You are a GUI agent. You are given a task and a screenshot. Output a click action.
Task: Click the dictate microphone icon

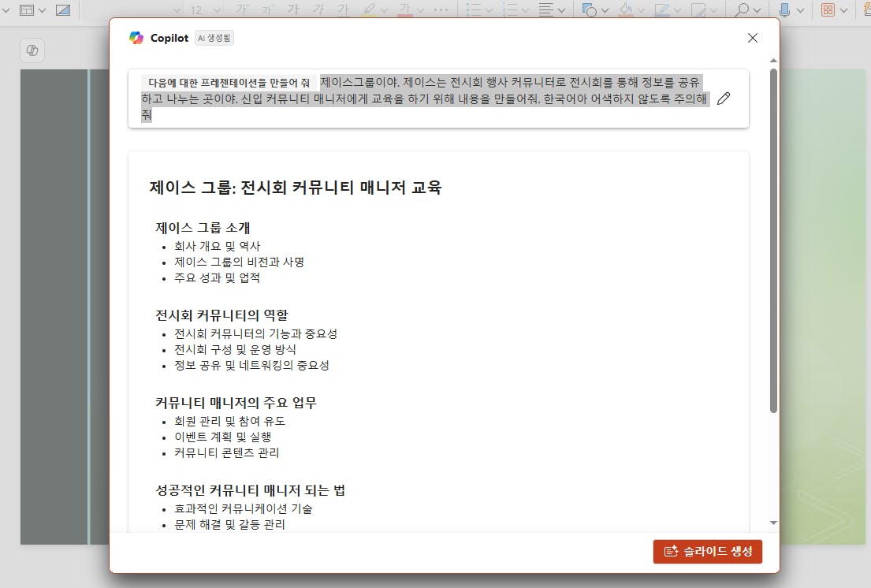[784, 10]
